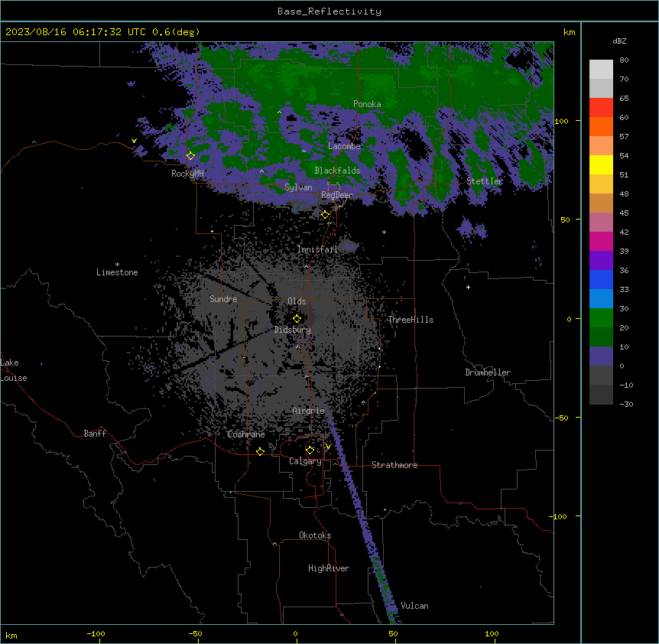Screen dimensions: 659x644
Task: Click the Base_Reflectivity title text
Action: coord(329,11)
